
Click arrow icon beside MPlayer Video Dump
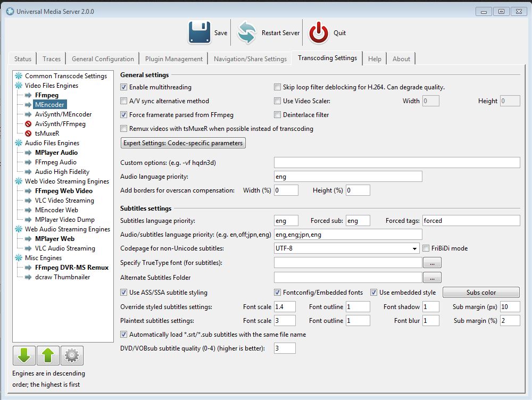[29, 220]
